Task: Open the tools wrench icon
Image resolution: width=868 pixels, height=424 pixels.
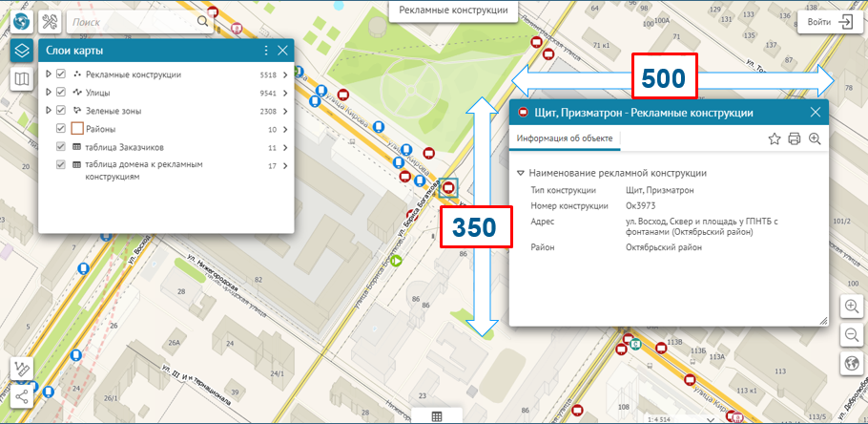Action: coord(51,21)
